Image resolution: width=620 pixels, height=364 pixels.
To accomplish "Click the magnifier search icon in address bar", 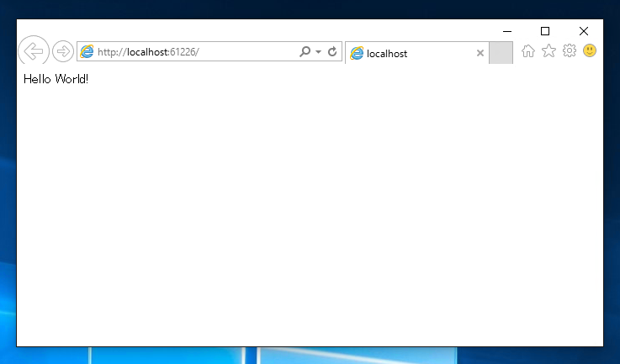I will [305, 51].
